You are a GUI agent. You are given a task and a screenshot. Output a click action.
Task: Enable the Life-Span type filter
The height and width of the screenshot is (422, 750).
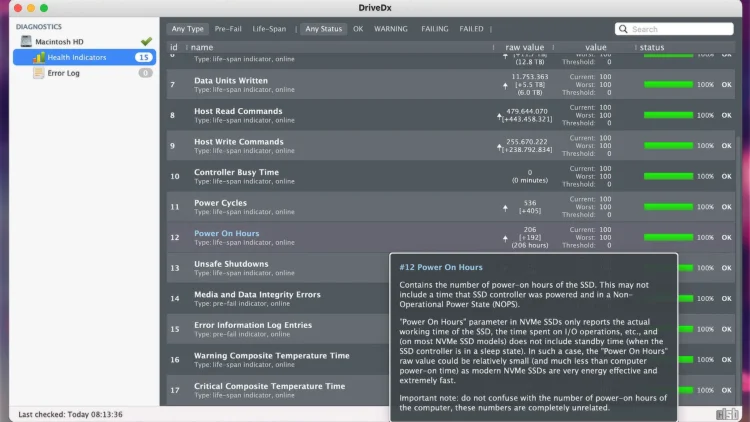click(x=269, y=29)
